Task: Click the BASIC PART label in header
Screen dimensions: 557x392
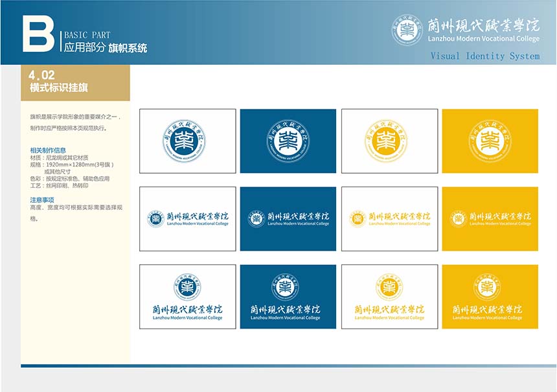Action: coord(87,35)
